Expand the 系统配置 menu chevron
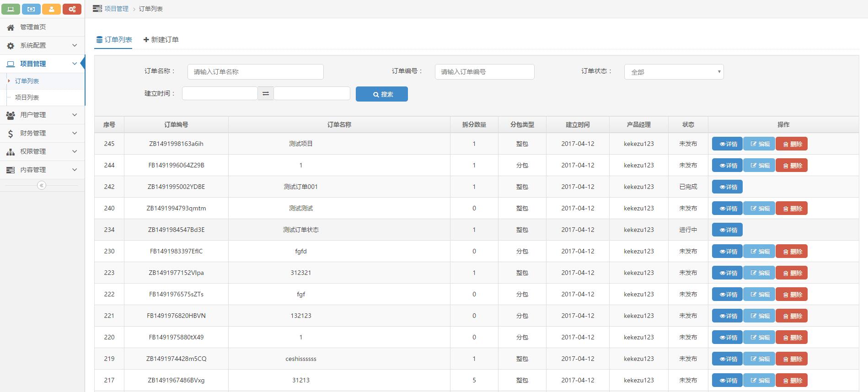Viewport: 868px width, 392px height. (75, 45)
